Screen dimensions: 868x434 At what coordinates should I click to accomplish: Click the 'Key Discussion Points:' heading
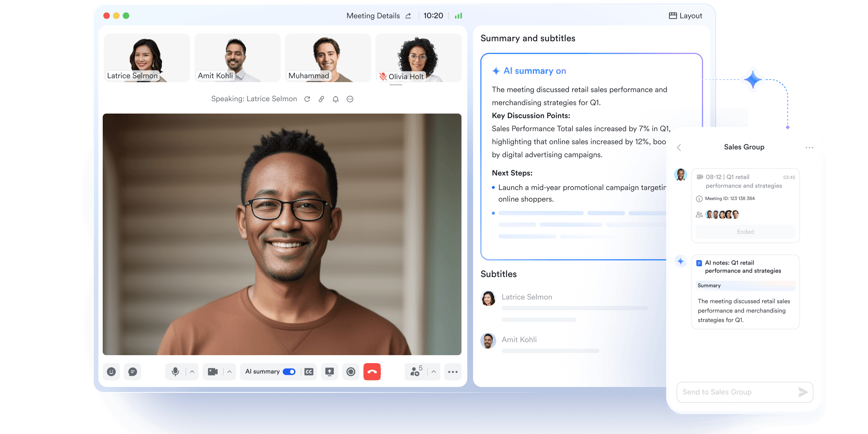(x=531, y=116)
